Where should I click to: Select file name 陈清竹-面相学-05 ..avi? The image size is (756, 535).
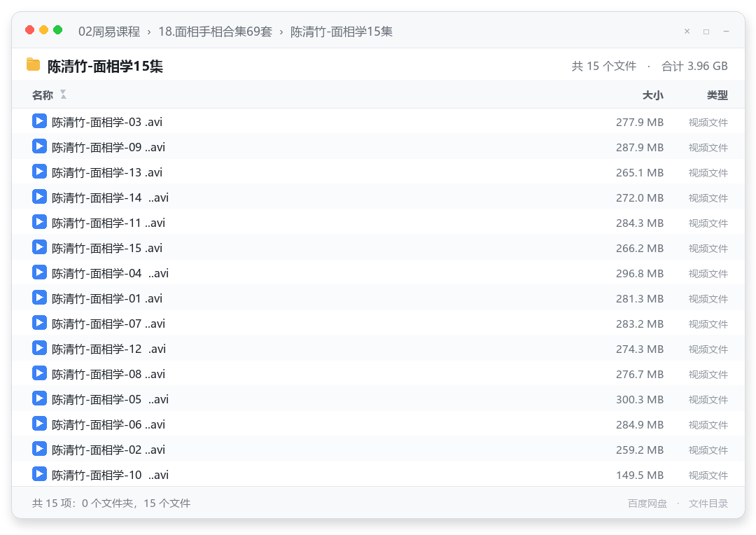(111, 399)
